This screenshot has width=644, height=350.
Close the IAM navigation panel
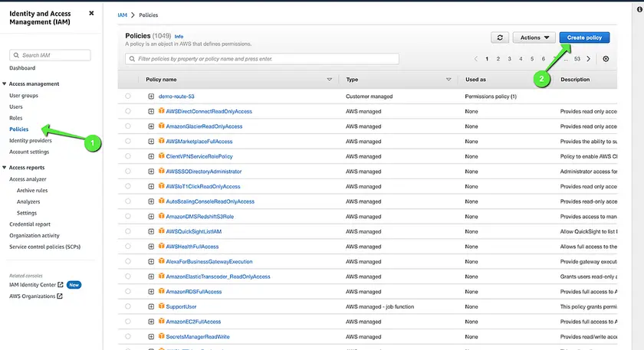coord(91,13)
